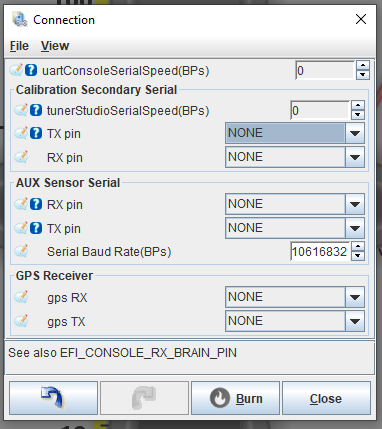Click the note icon beside Serial Baud Rate

click(21, 251)
